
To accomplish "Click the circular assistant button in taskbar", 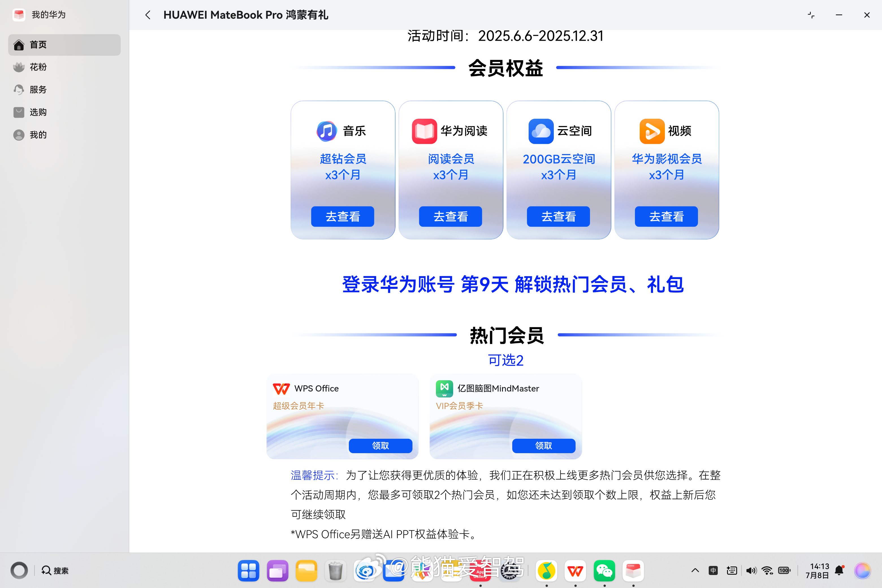I will [x=19, y=570].
